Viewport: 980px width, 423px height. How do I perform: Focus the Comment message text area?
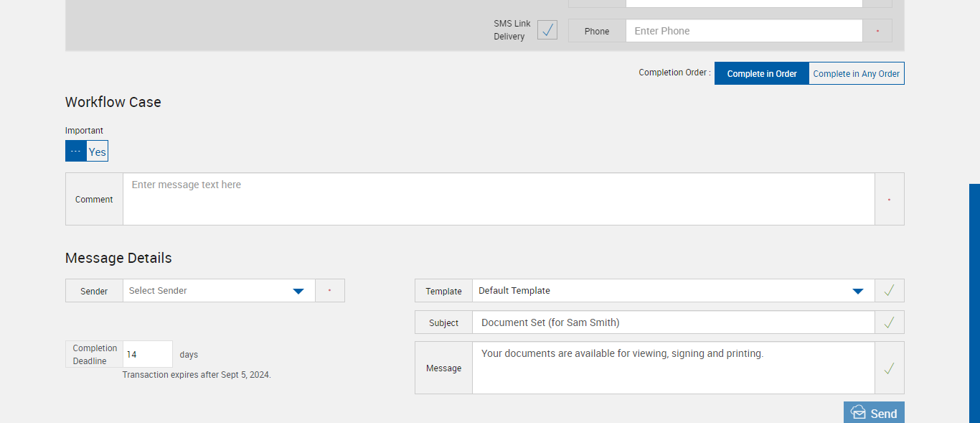click(x=499, y=199)
